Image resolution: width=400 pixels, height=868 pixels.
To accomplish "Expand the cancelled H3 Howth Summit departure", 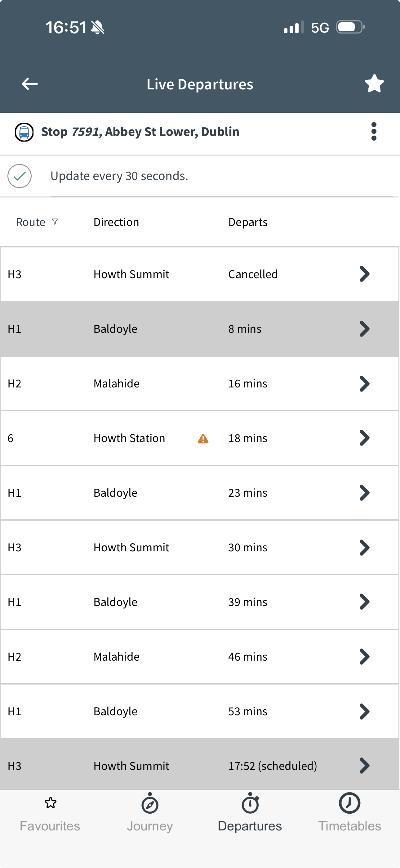I will [x=364, y=274].
